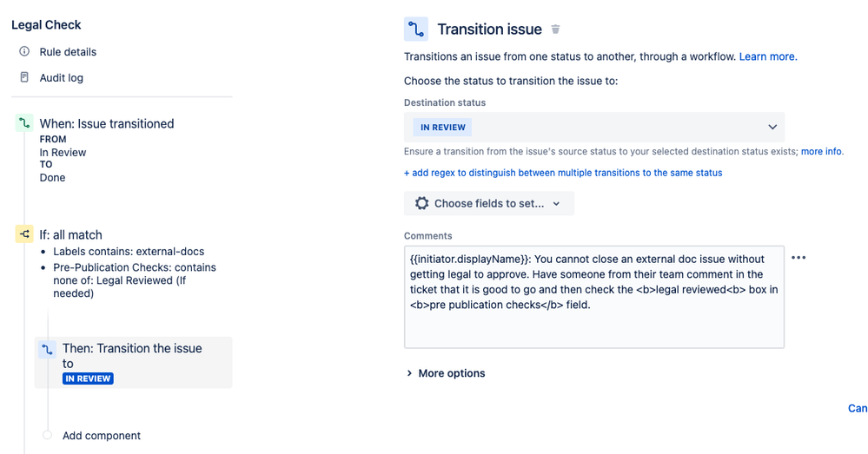Click add regex to distinguish transitions link
The image size is (868, 454).
[563, 173]
